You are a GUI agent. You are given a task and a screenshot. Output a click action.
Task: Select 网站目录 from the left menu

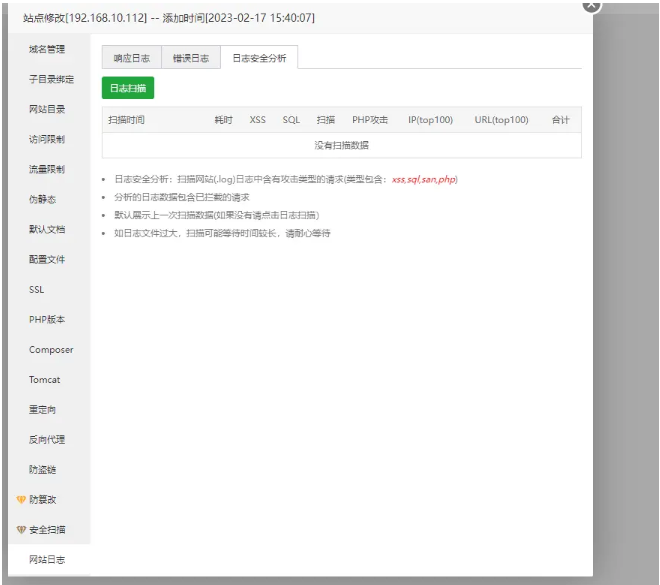point(47,109)
